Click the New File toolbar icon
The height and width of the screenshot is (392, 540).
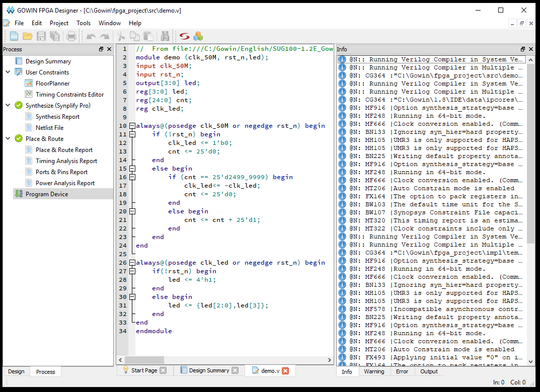tap(14, 36)
